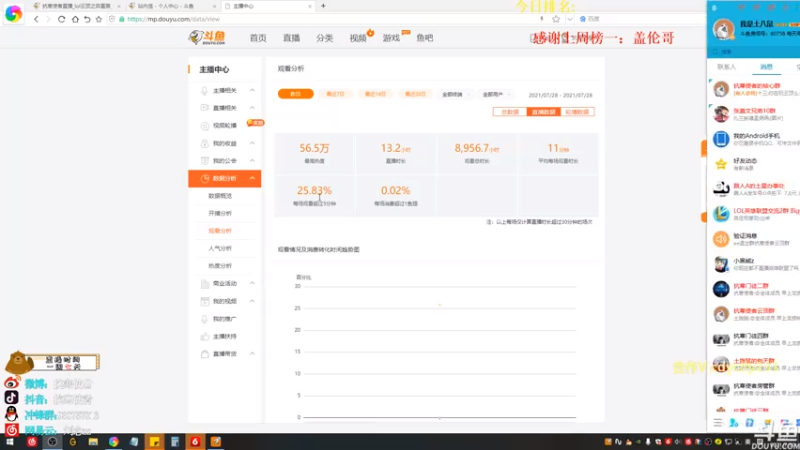The width and height of the screenshot is (800, 450).
Task: Open 观看分析 under data analysis
Action: click(x=220, y=231)
